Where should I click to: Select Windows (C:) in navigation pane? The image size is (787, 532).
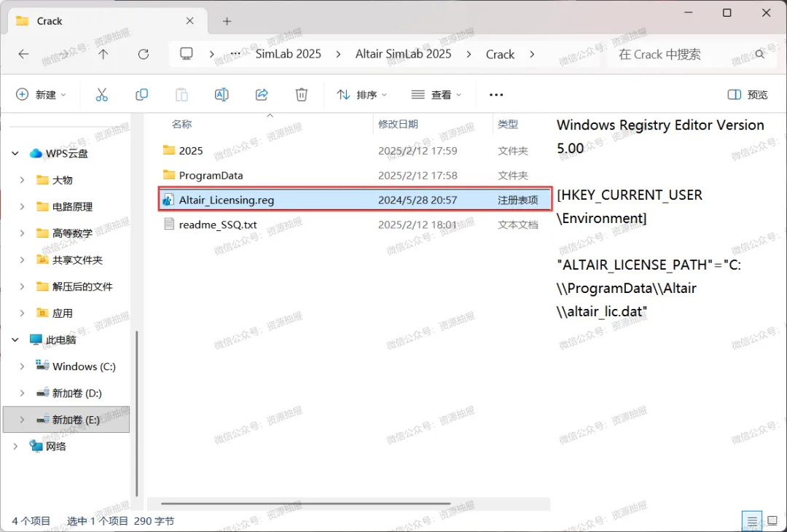[84, 367]
